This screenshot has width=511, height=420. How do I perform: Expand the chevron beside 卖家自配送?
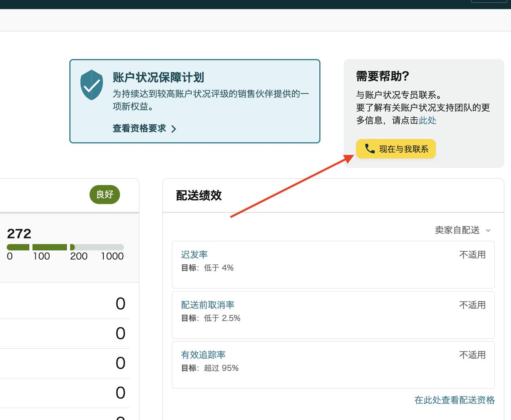488,230
